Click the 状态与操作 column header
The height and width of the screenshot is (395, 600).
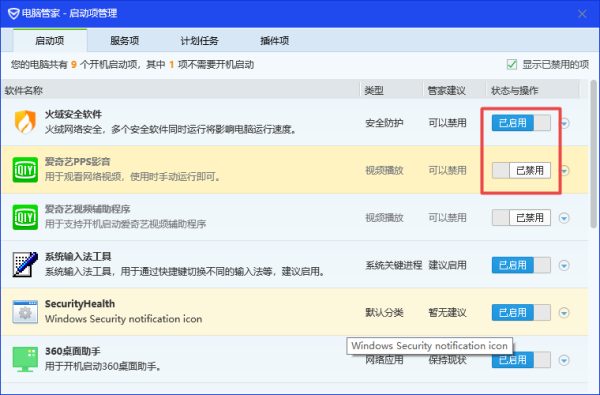(x=532, y=91)
